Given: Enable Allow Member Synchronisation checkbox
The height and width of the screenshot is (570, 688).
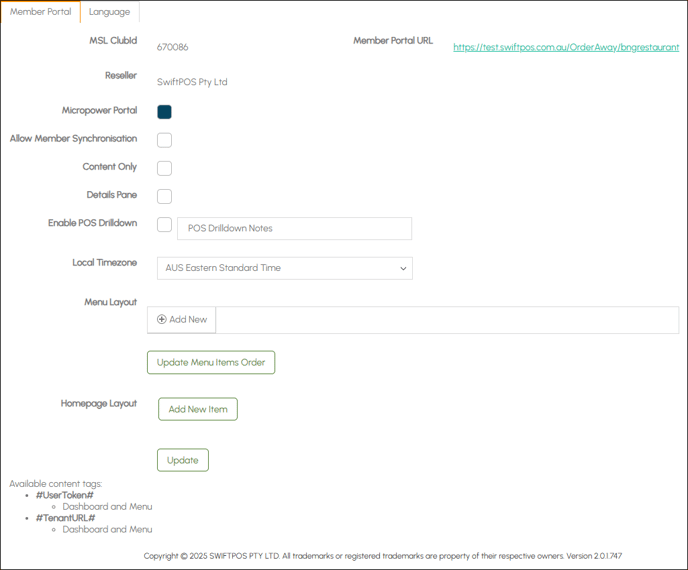Looking at the screenshot, I should [165, 140].
